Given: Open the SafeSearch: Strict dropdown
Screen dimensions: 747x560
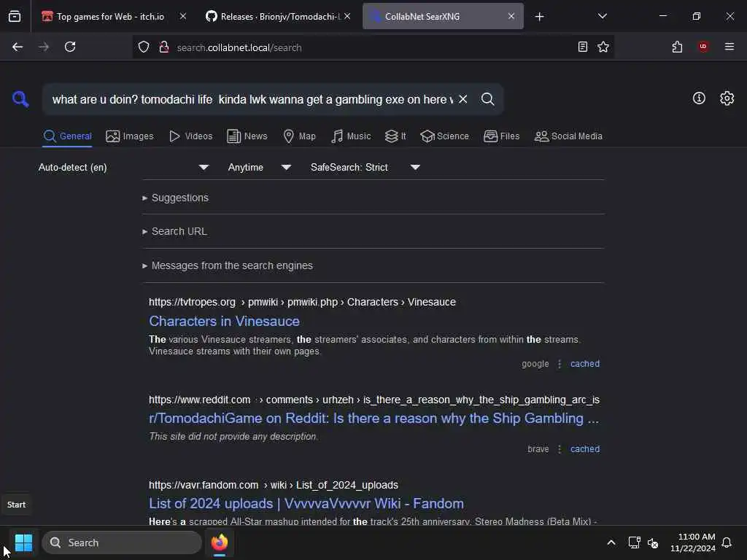Looking at the screenshot, I should [365, 167].
